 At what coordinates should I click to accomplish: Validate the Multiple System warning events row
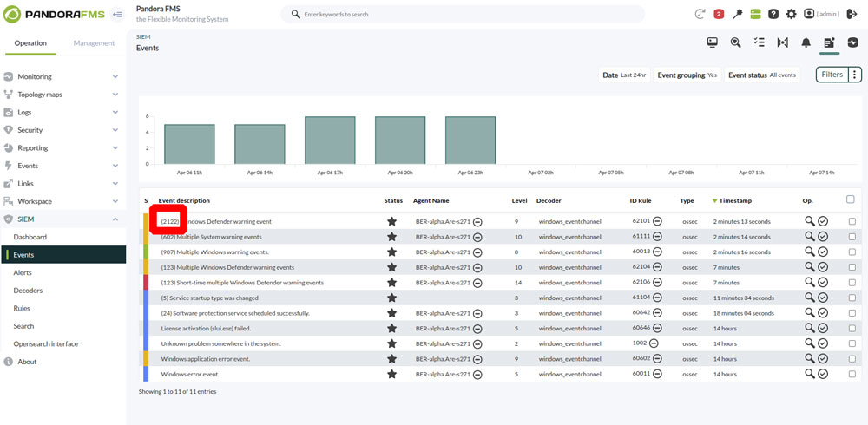coord(823,236)
